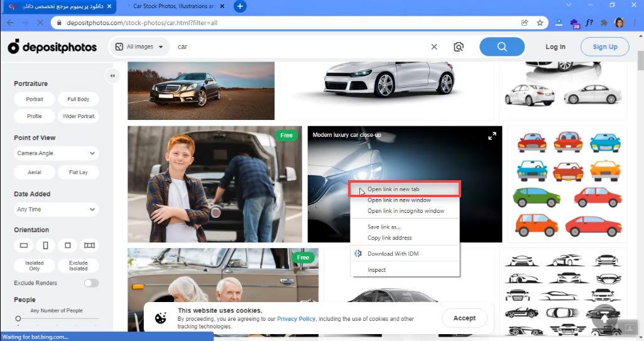
Task: Bookmark this page with star icon
Action: coord(540,23)
